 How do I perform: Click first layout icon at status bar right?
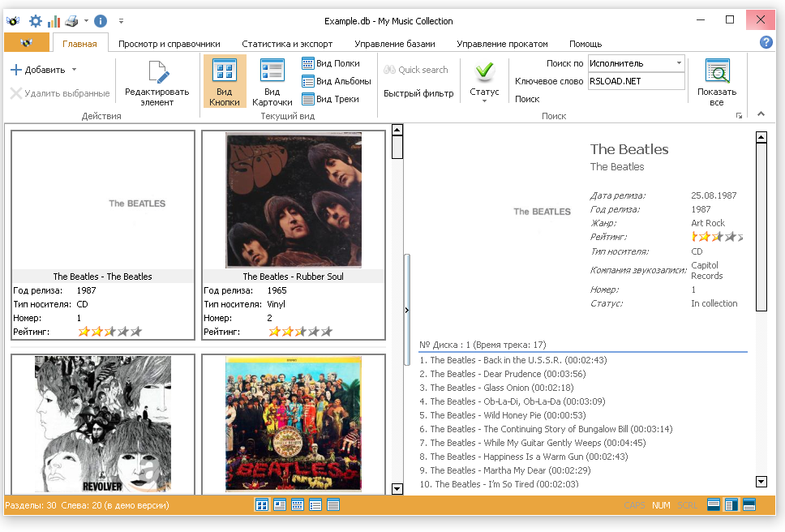714,504
